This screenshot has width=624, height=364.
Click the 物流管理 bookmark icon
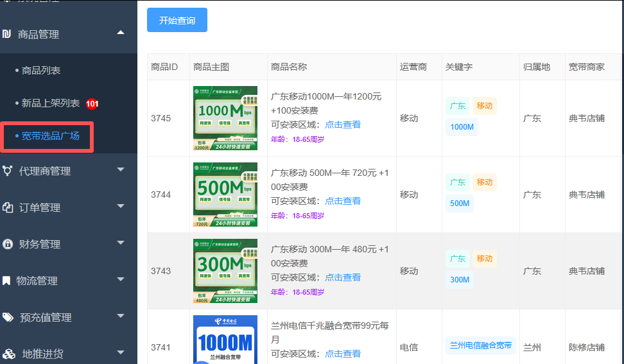point(6,281)
